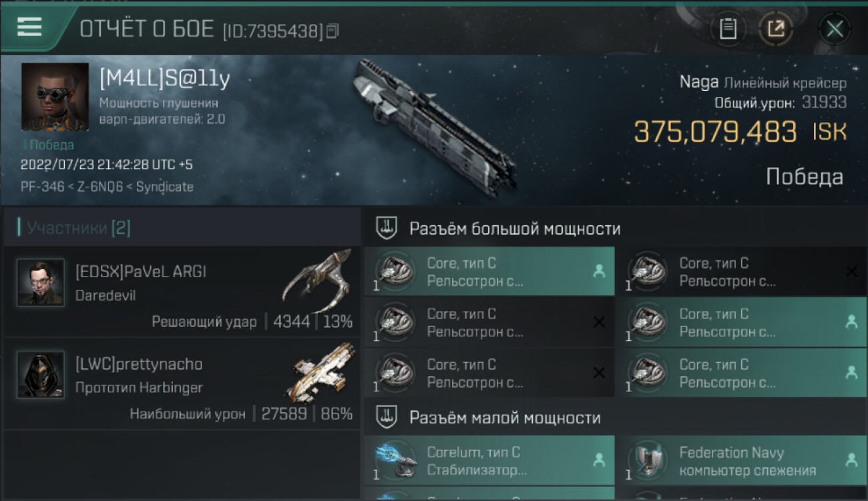Select the Federation Navy компьютер слежения module
This screenshot has height=501, width=868.
tap(741, 461)
